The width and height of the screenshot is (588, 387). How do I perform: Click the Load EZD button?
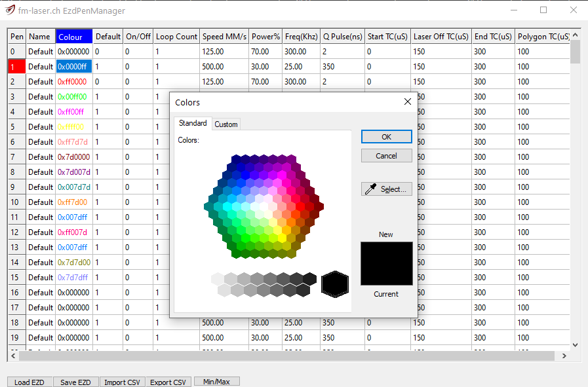coord(29,382)
